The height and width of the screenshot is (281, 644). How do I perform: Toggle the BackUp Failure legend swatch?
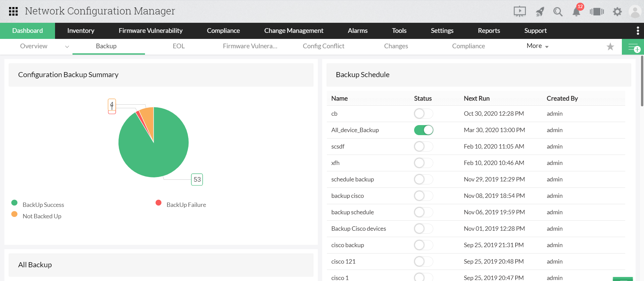(158, 203)
